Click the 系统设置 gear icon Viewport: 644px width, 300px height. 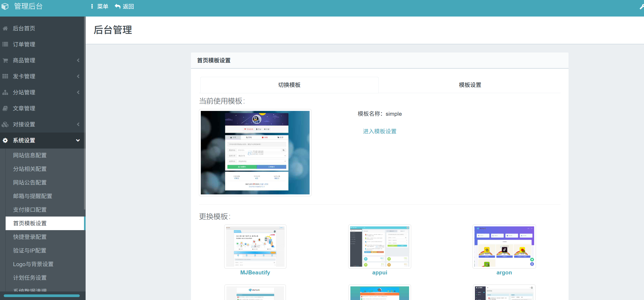pyautogui.click(x=5, y=140)
